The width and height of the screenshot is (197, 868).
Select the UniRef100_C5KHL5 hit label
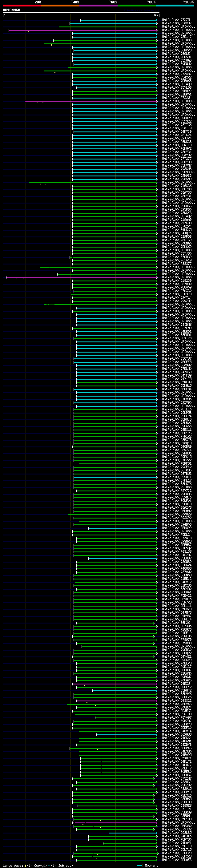[176, 386]
